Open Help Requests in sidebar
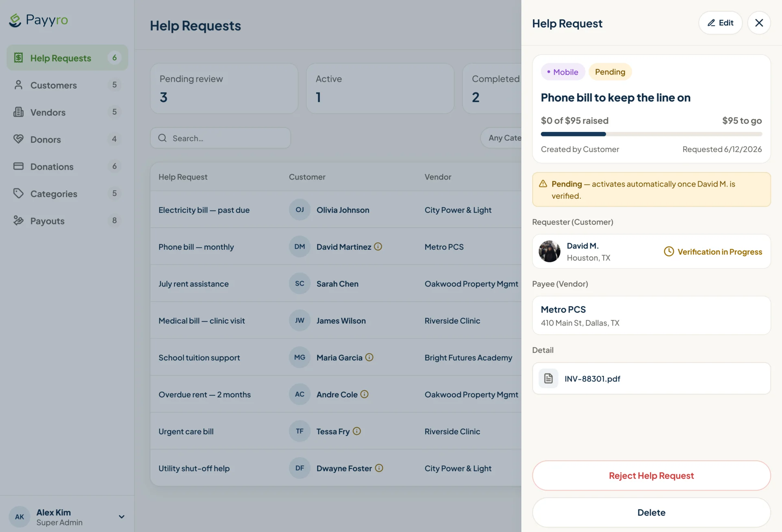This screenshot has height=532, width=782. (x=67, y=58)
